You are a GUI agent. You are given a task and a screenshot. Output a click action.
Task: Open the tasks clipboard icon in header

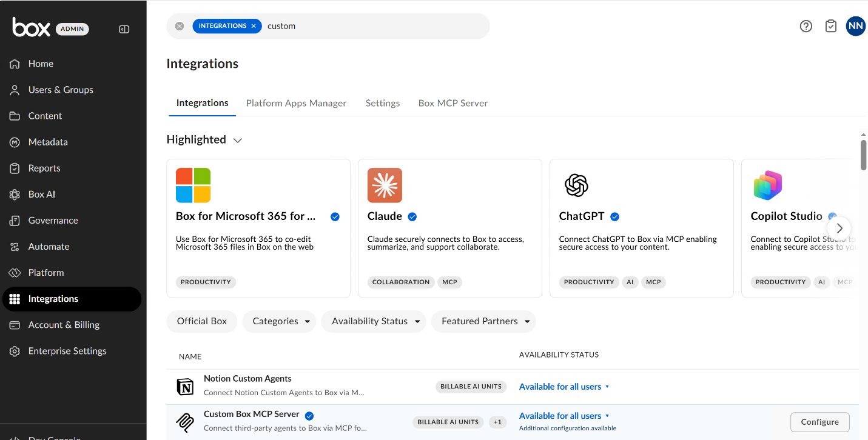click(x=831, y=26)
